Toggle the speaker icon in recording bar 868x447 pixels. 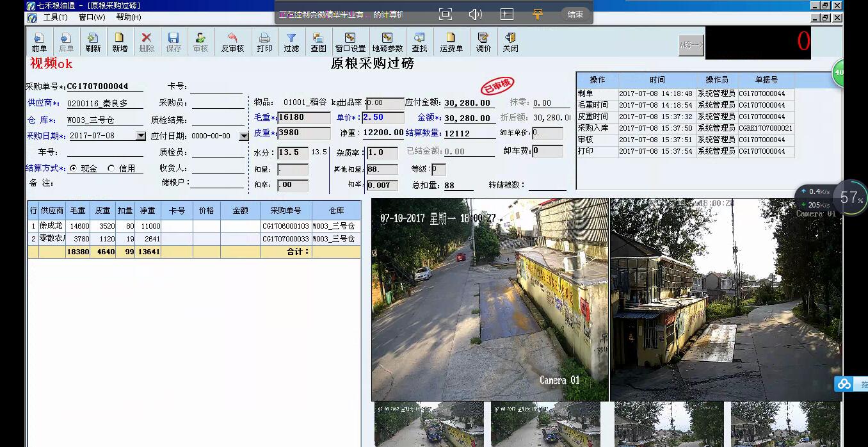pos(476,14)
